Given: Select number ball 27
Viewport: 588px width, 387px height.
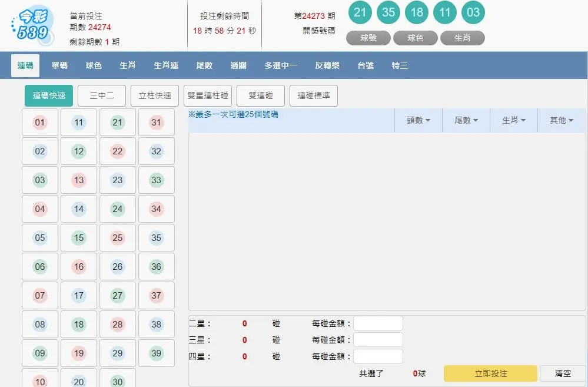Looking at the screenshot, I should [x=117, y=296].
